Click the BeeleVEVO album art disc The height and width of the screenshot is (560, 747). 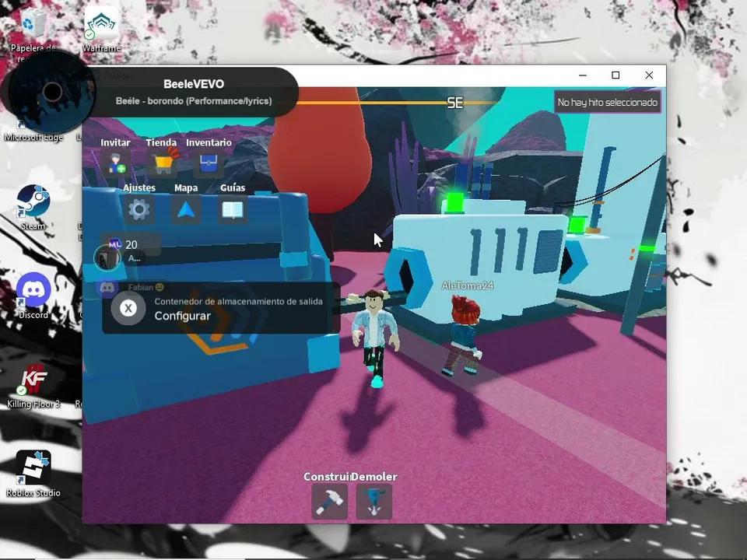pyautogui.click(x=52, y=92)
